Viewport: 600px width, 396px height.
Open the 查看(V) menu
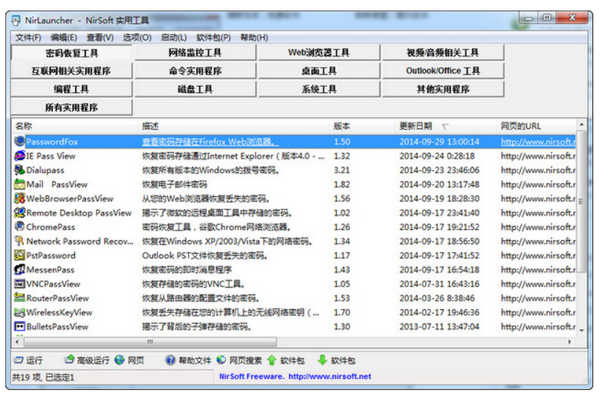pyautogui.click(x=100, y=37)
